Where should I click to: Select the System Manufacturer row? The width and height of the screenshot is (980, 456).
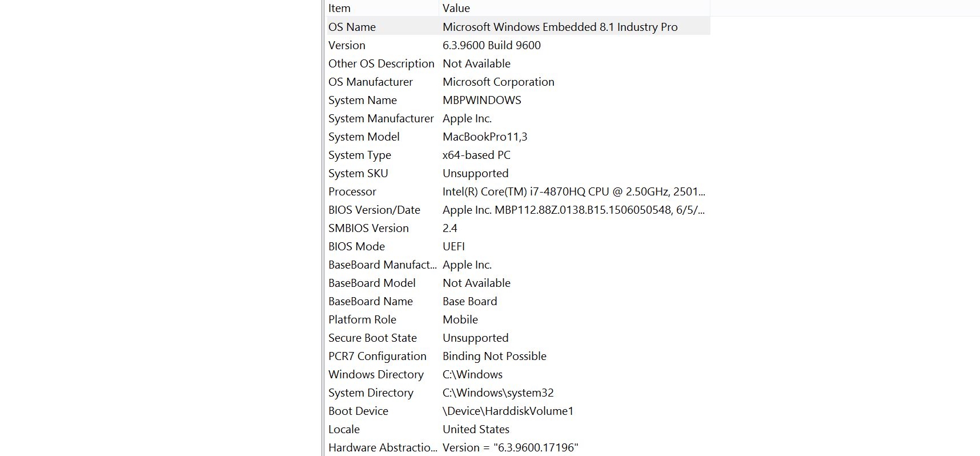tap(517, 118)
